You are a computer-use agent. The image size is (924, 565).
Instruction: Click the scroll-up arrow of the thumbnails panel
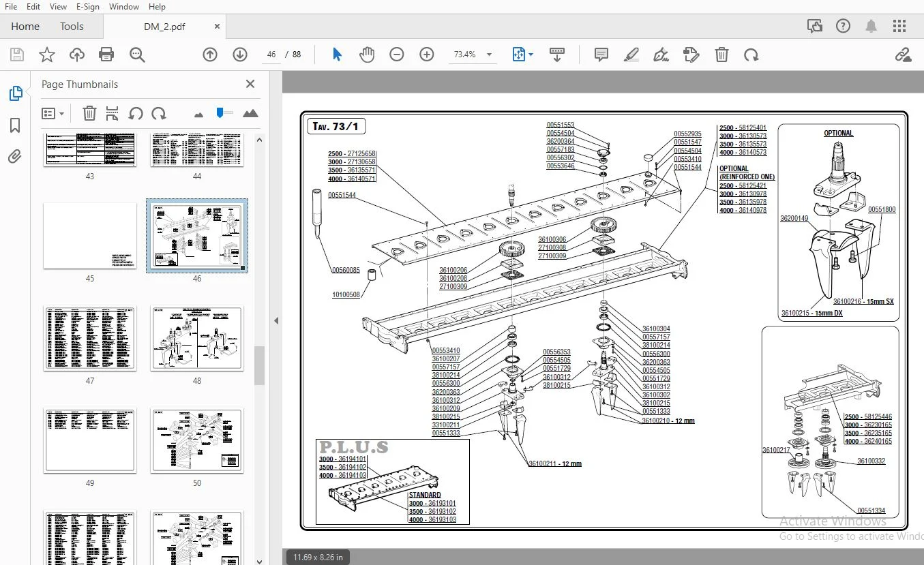259,139
